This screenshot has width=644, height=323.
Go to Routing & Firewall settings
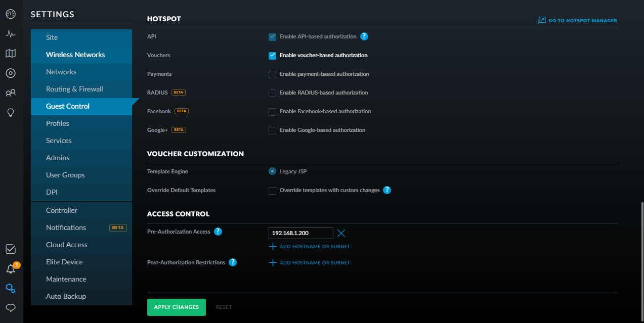tap(74, 89)
